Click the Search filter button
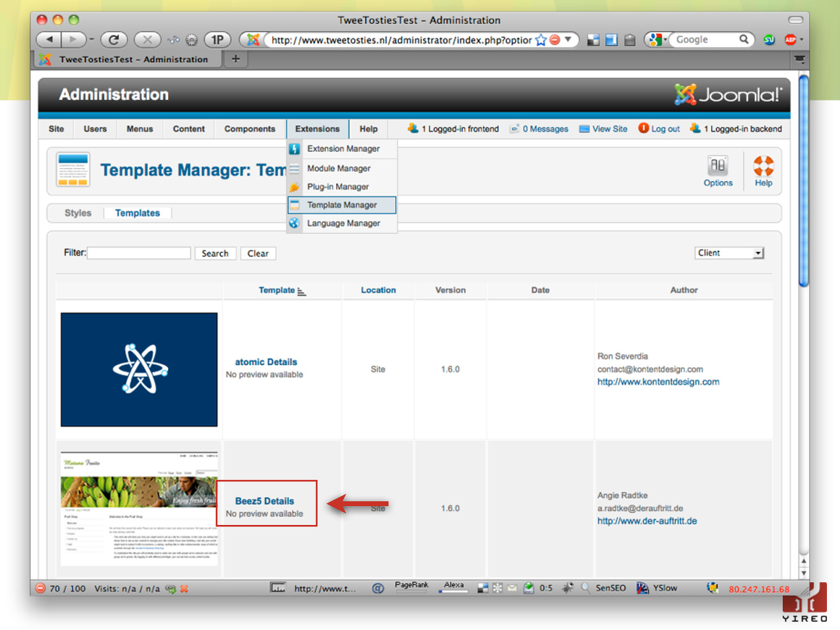Image resolution: width=840 pixels, height=630 pixels. pyautogui.click(x=215, y=253)
